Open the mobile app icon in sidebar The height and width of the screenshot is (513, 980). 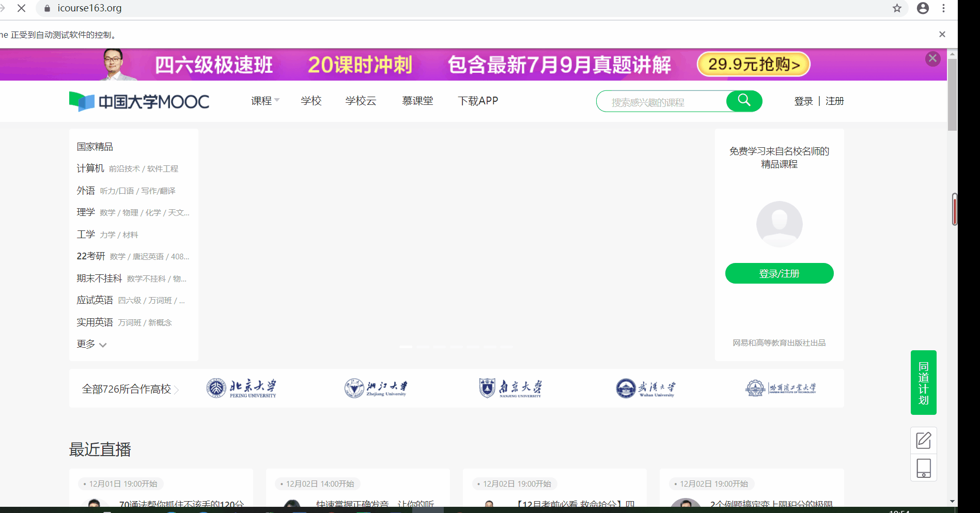point(923,468)
